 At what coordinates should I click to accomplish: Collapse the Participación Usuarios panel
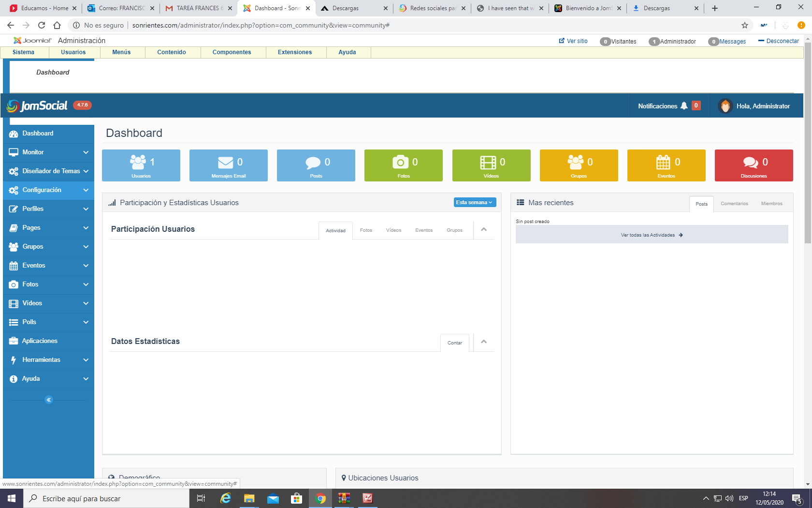pos(484,229)
